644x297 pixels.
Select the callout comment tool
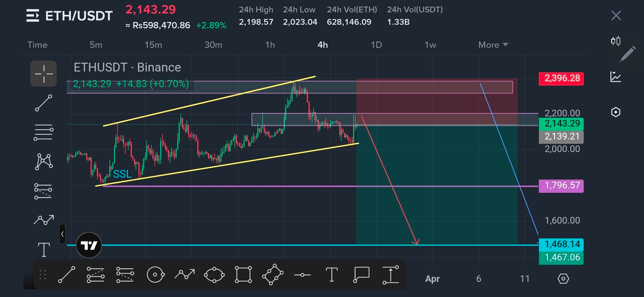(x=361, y=274)
